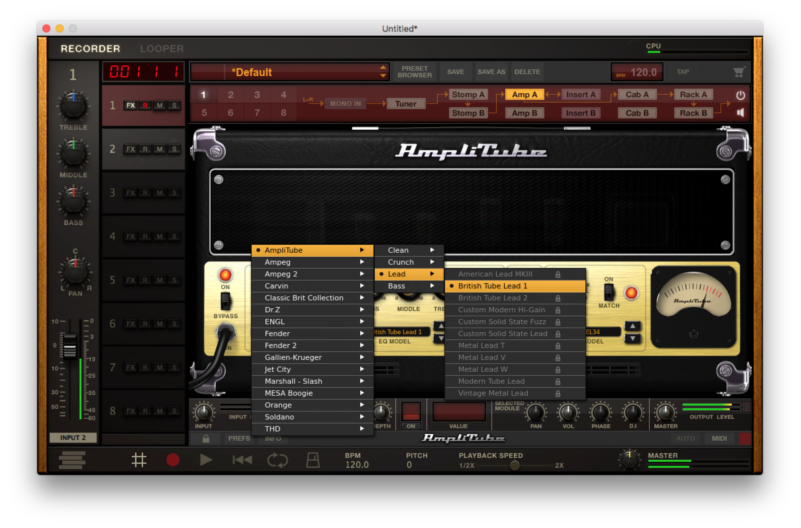801x528 pixels.
Task: Toggle the grid snap hash icon
Action: pyautogui.click(x=139, y=460)
